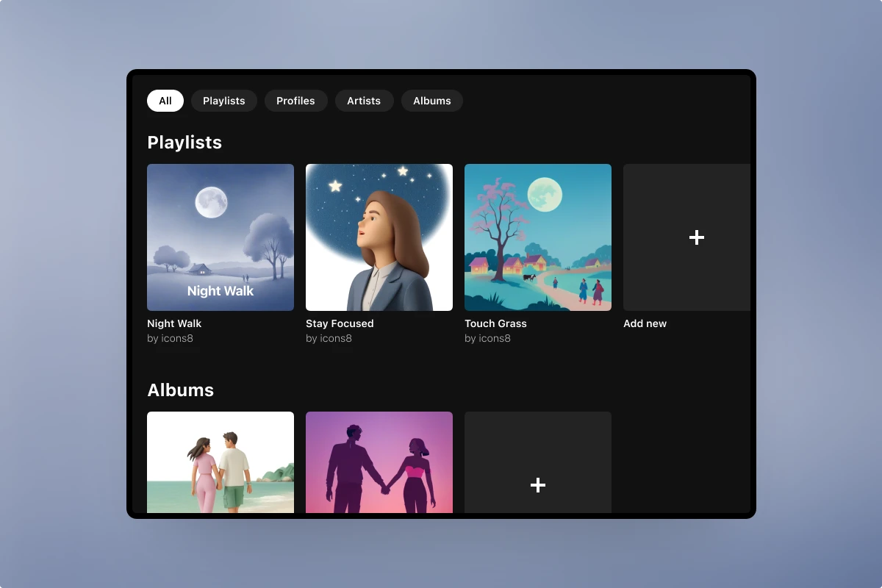Open the Night Walk playlist cover
Screen dimensions: 882x588
pyautogui.click(x=220, y=237)
